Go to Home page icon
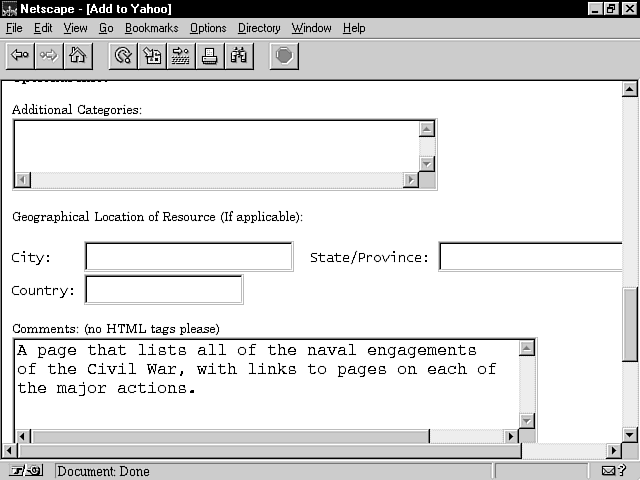Screen dimensions: 640x480 coord(77,56)
